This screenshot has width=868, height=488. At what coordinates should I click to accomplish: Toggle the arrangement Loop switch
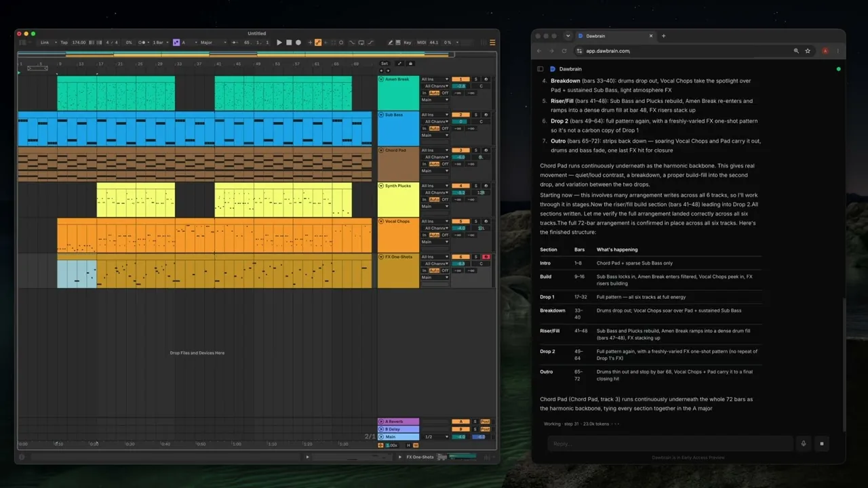coord(361,42)
